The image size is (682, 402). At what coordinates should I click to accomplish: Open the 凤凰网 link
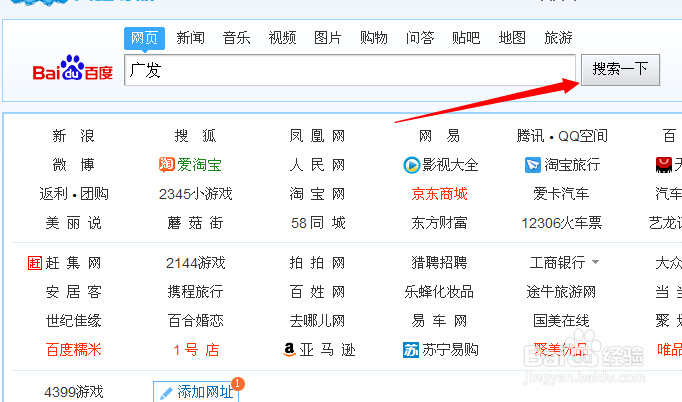[x=317, y=136]
